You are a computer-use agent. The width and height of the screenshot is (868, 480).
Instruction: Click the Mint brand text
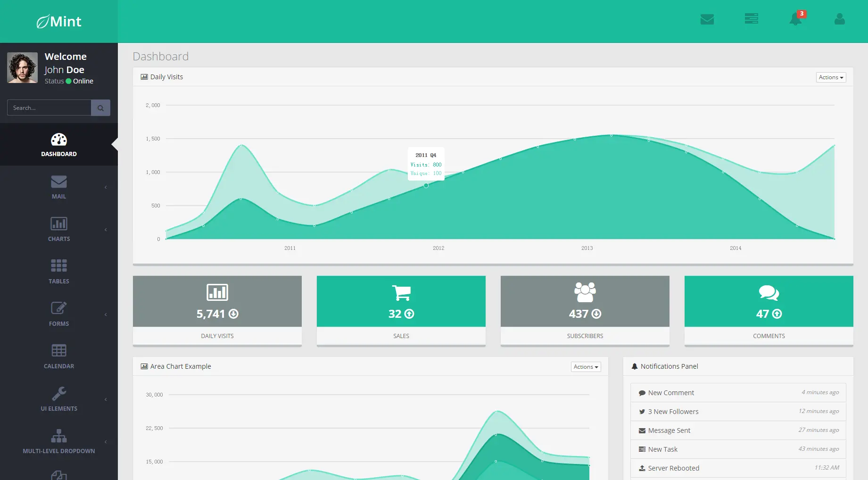tap(66, 22)
